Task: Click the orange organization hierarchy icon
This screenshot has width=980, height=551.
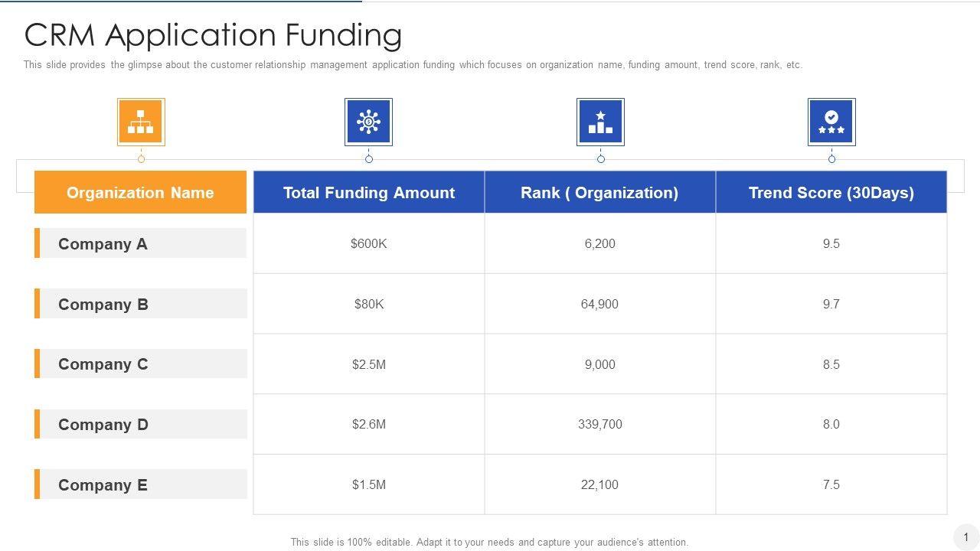Action: (141, 122)
